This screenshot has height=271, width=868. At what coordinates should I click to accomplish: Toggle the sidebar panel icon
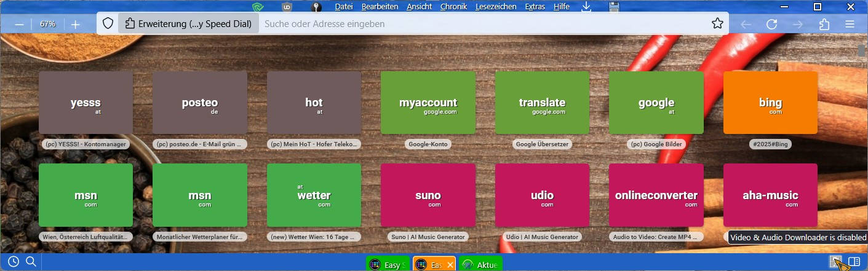click(854, 262)
